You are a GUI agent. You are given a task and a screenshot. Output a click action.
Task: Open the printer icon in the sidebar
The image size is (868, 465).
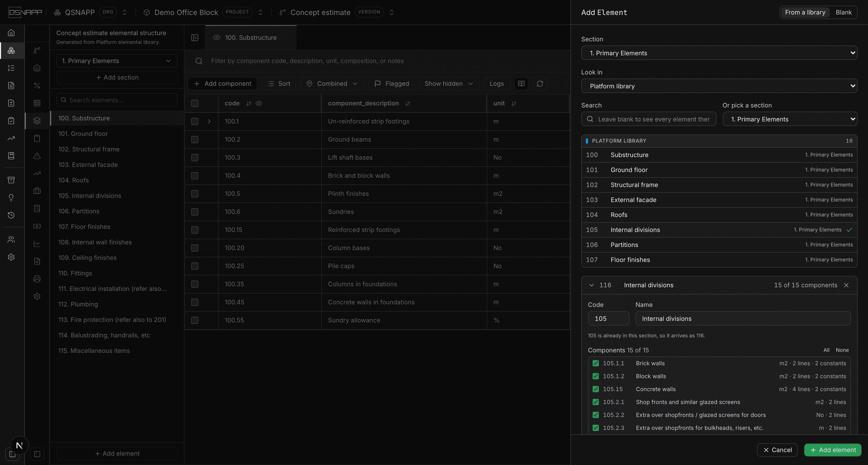click(37, 279)
